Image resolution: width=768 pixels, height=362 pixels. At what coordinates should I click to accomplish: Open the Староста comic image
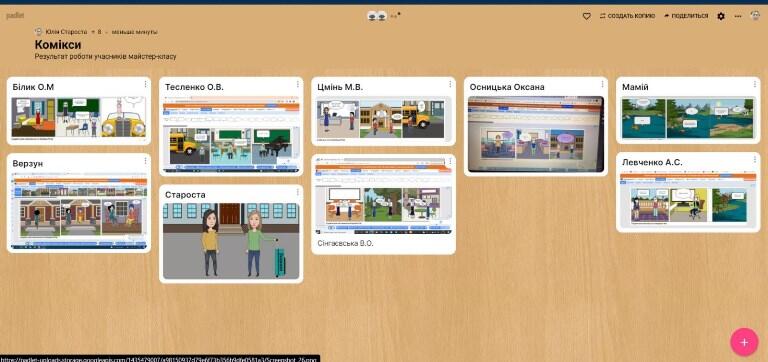pos(231,241)
